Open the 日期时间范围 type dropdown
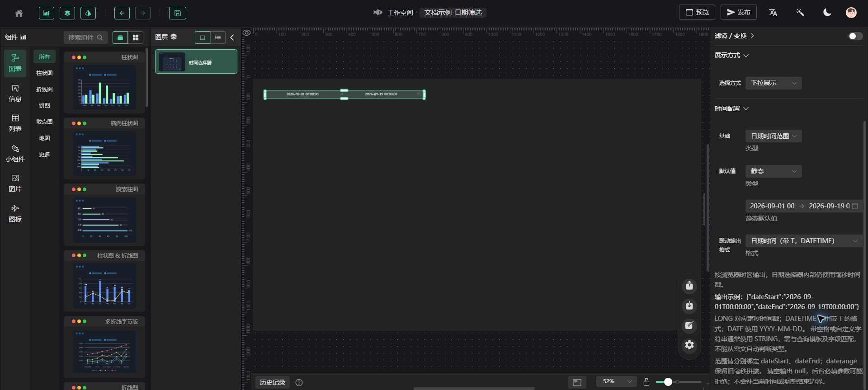The width and height of the screenshot is (868, 390). [774, 136]
